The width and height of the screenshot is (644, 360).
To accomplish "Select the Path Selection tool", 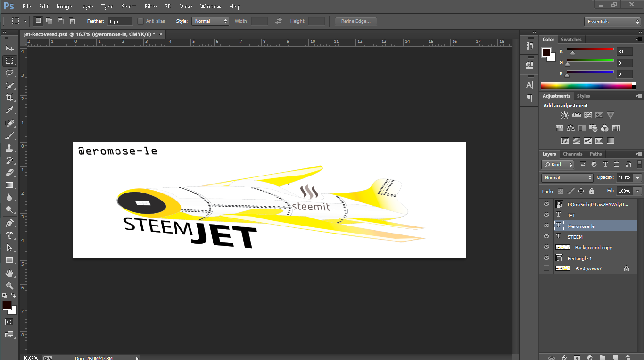I will (9, 247).
